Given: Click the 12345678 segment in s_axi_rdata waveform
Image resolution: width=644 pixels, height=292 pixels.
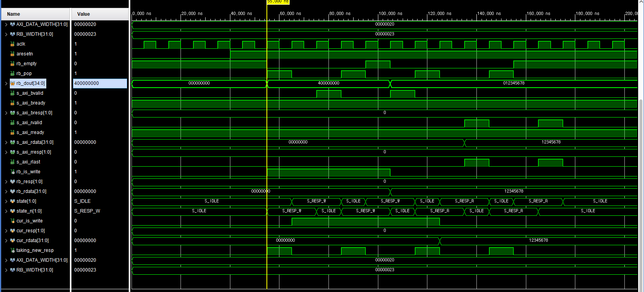Looking at the screenshot, I should [x=551, y=142].
